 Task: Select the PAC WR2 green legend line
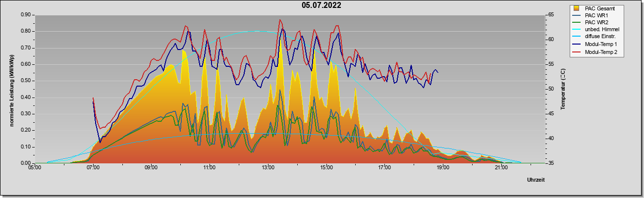tap(577, 22)
